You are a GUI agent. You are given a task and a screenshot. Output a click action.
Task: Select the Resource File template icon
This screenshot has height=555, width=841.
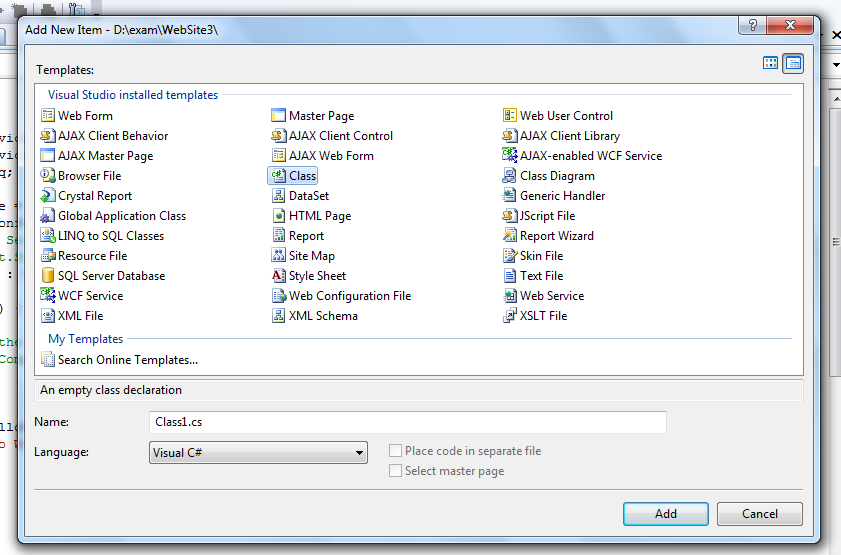[48, 256]
